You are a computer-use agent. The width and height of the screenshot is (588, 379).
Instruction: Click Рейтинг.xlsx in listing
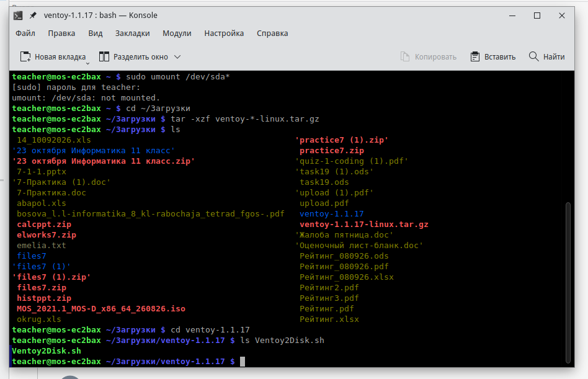[x=329, y=319]
